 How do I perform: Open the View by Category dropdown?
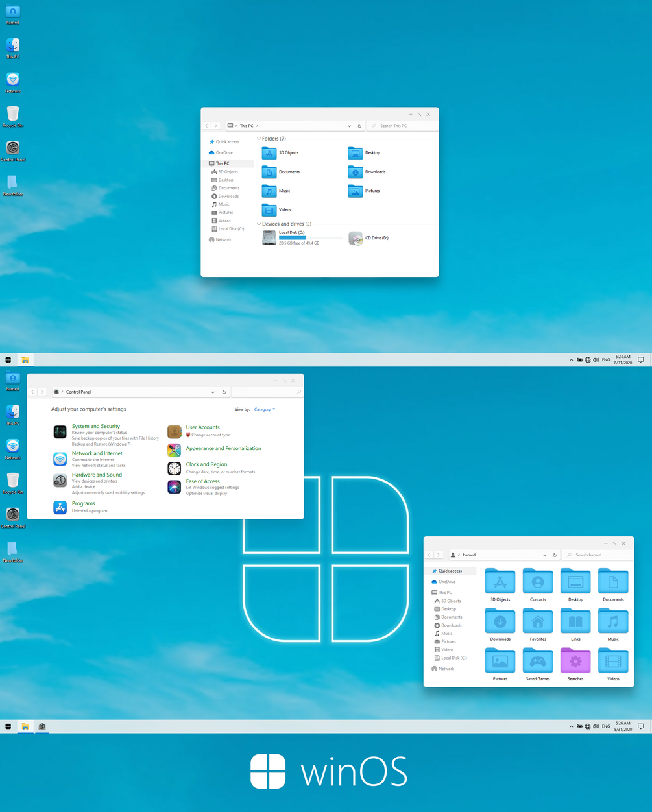coord(265,409)
